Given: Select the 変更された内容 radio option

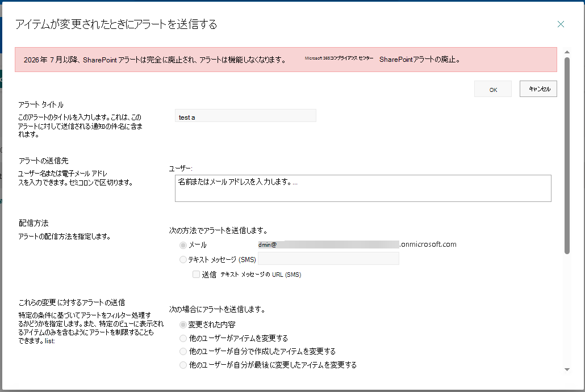Looking at the screenshot, I should click(183, 324).
